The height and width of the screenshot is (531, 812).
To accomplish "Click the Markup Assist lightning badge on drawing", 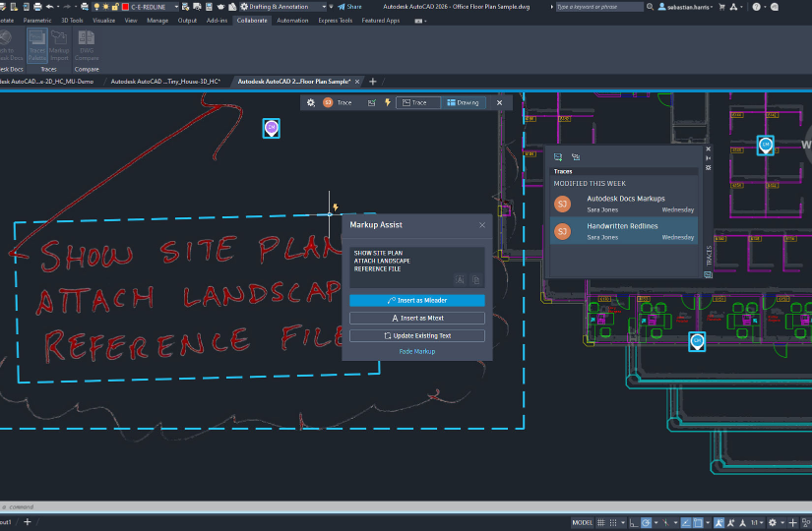I will [x=336, y=207].
